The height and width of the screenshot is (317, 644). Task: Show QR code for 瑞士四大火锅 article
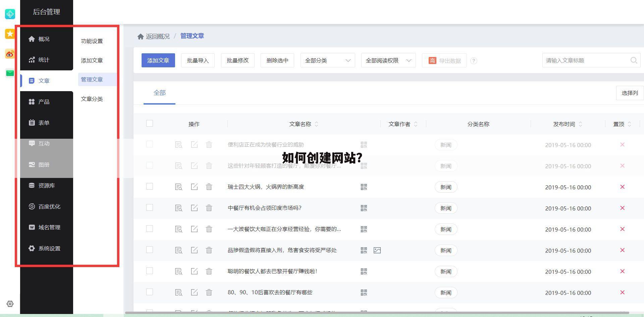tap(364, 187)
